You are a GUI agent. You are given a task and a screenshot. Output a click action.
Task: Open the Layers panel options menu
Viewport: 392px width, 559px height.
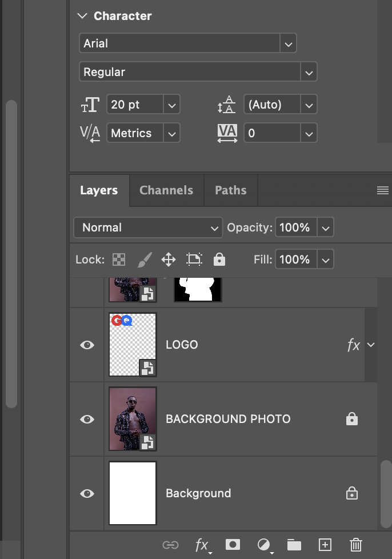[383, 190]
